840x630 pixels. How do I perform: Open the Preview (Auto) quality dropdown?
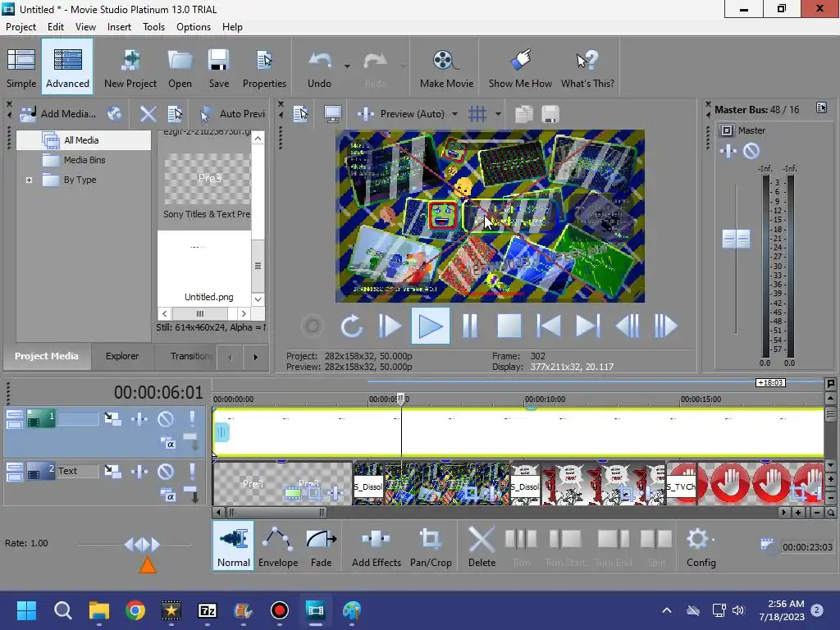click(454, 114)
